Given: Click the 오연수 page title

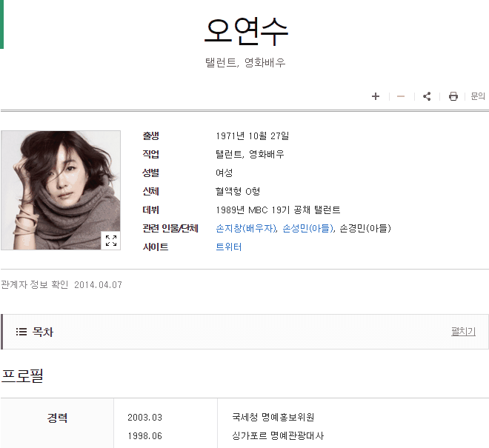Looking at the screenshot, I should click(246, 31).
